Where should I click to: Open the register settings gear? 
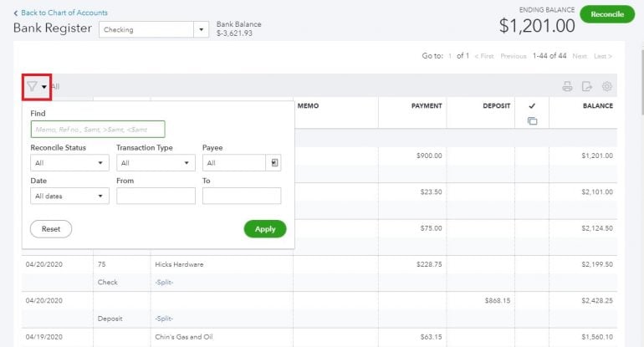click(x=607, y=86)
